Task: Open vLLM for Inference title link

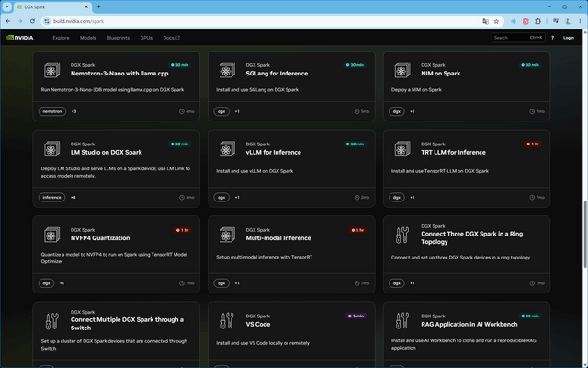Action: tap(274, 152)
